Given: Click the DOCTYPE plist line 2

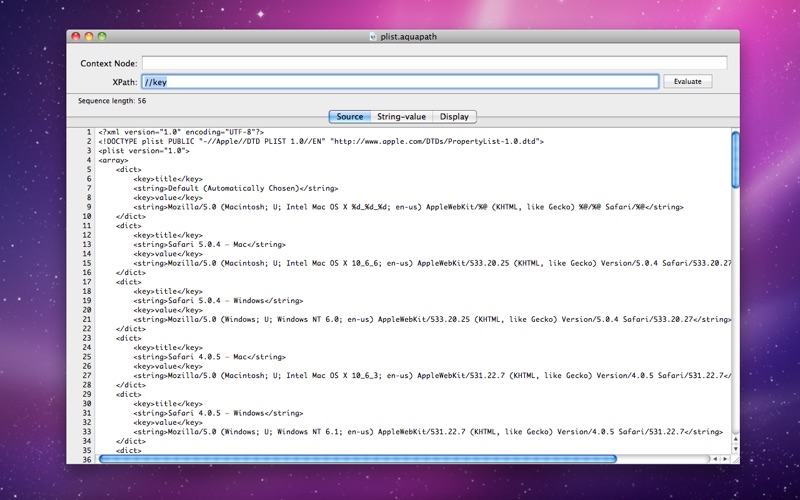Looking at the screenshot, I should coord(321,141).
